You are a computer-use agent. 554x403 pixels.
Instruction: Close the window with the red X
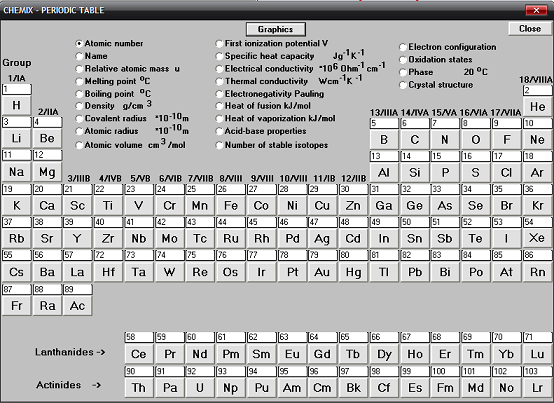tap(536, 10)
